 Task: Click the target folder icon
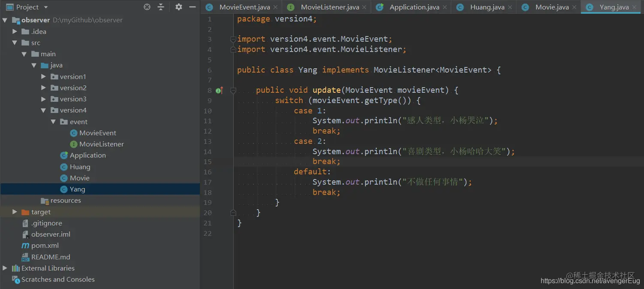[x=26, y=212]
